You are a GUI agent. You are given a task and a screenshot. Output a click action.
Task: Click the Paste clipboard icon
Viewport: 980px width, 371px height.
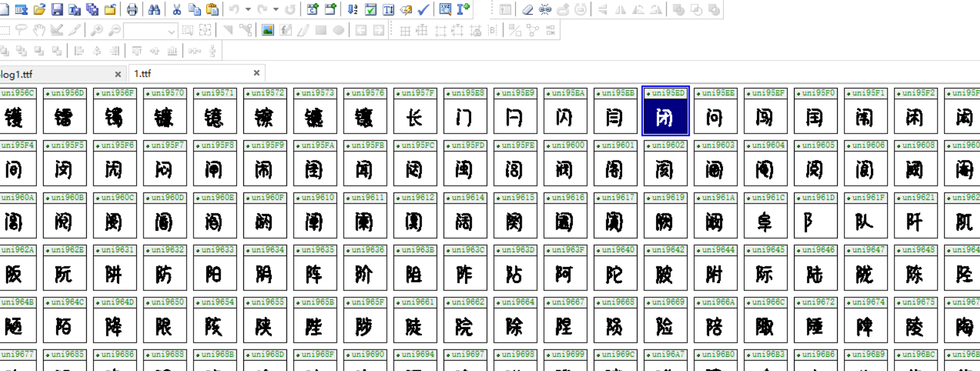[x=213, y=9]
